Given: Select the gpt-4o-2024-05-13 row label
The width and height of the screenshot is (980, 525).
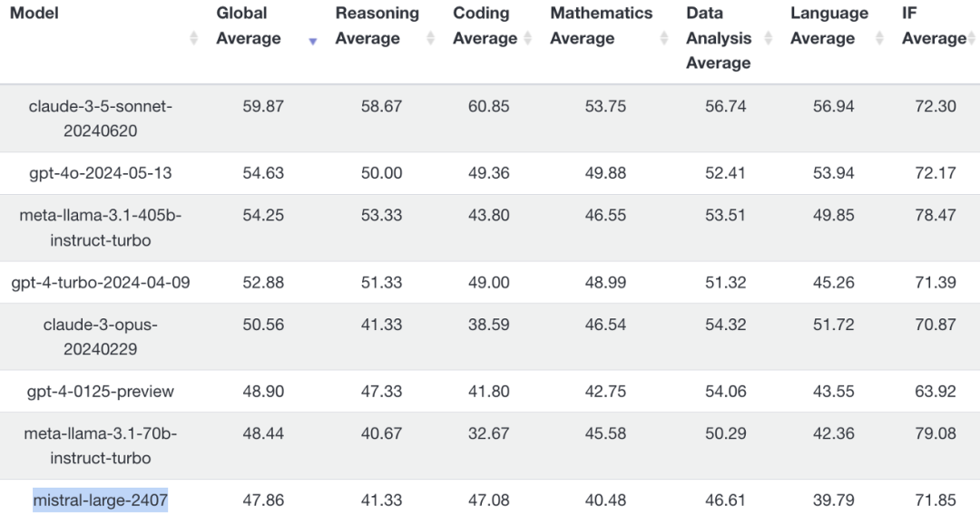Looking at the screenshot, I should pos(100,173).
